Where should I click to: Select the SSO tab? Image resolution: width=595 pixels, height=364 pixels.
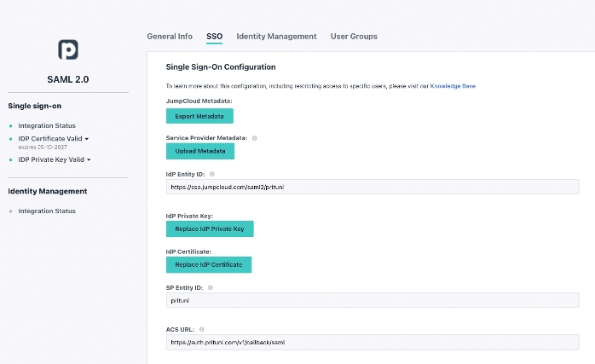pos(214,37)
